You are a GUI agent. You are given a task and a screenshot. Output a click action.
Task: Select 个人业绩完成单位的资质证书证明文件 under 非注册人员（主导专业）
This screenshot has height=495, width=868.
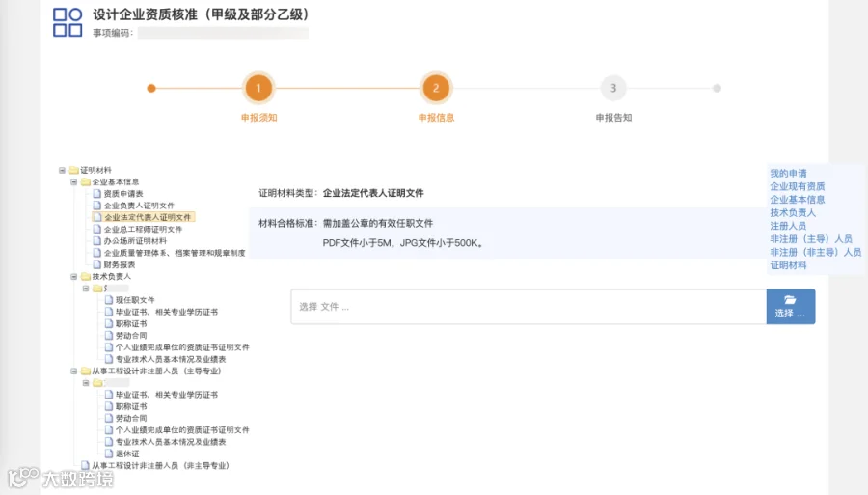182,429
